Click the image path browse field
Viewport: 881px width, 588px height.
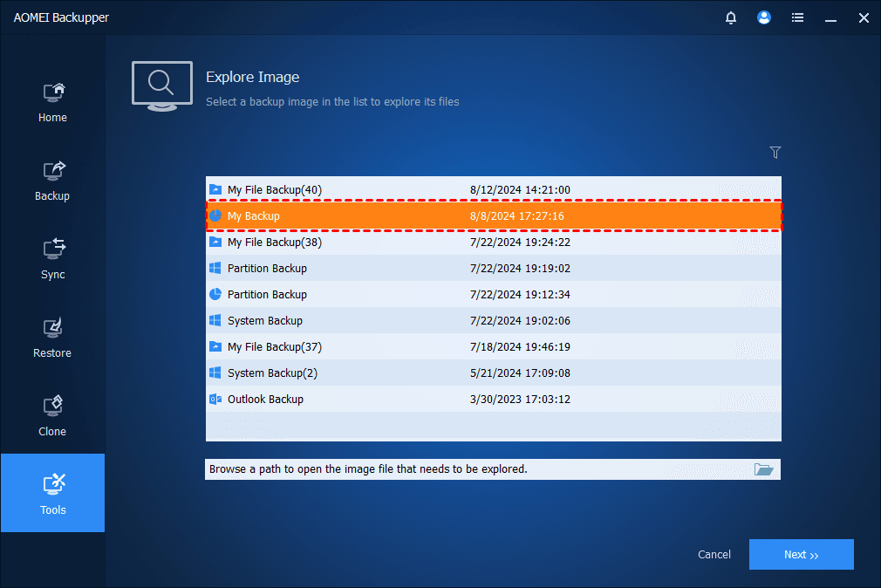point(493,469)
